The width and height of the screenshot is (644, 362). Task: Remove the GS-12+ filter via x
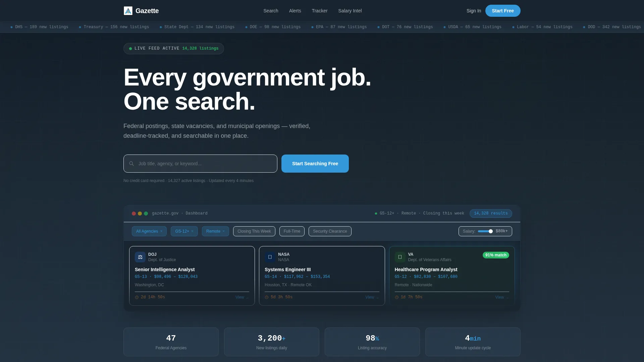tap(192, 231)
